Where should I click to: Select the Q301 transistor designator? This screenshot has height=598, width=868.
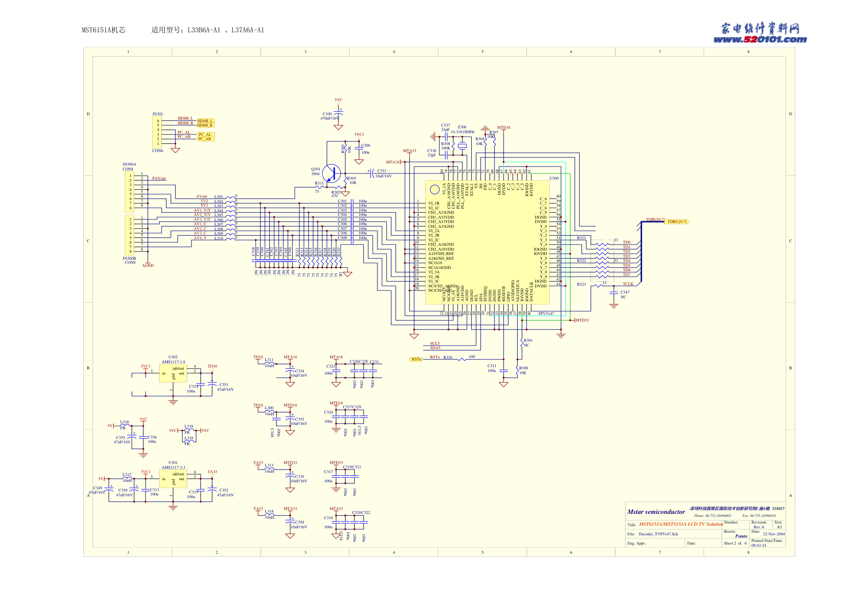click(316, 169)
